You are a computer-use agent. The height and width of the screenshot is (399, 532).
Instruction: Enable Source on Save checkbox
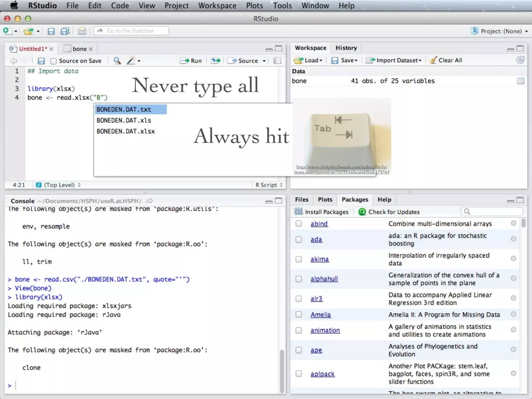click(x=54, y=61)
